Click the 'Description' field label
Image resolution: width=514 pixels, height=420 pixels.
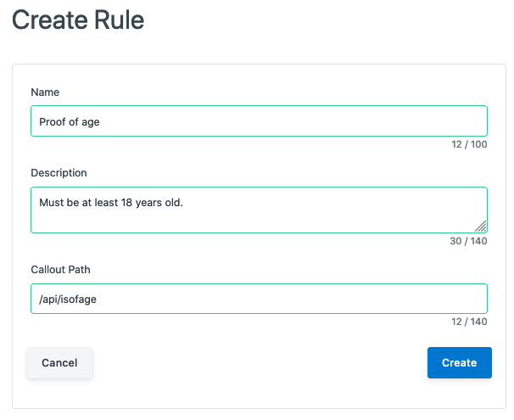pos(59,173)
